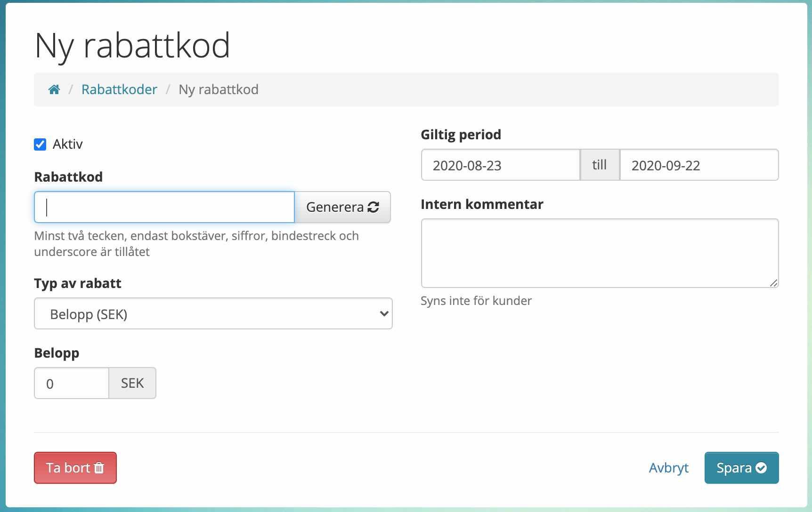Go to Rabattkoder in the breadcrumb
812x512 pixels.
pyautogui.click(x=119, y=89)
